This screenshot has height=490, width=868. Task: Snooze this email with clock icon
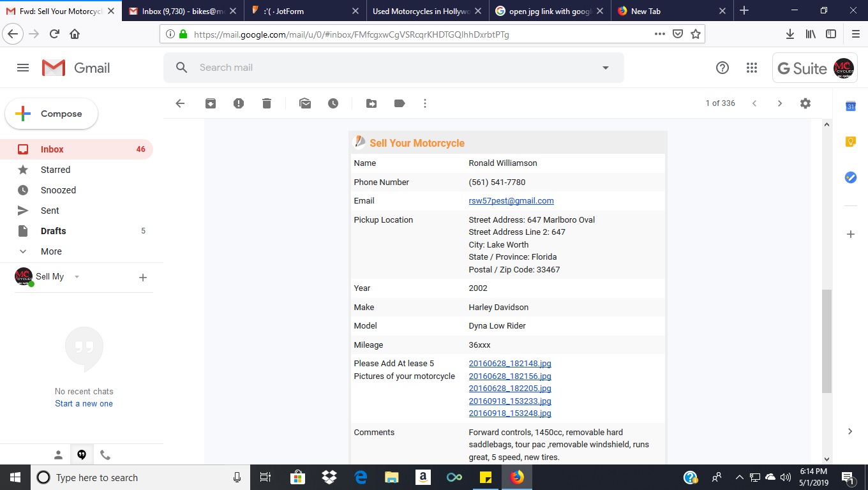[x=333, y=103]
